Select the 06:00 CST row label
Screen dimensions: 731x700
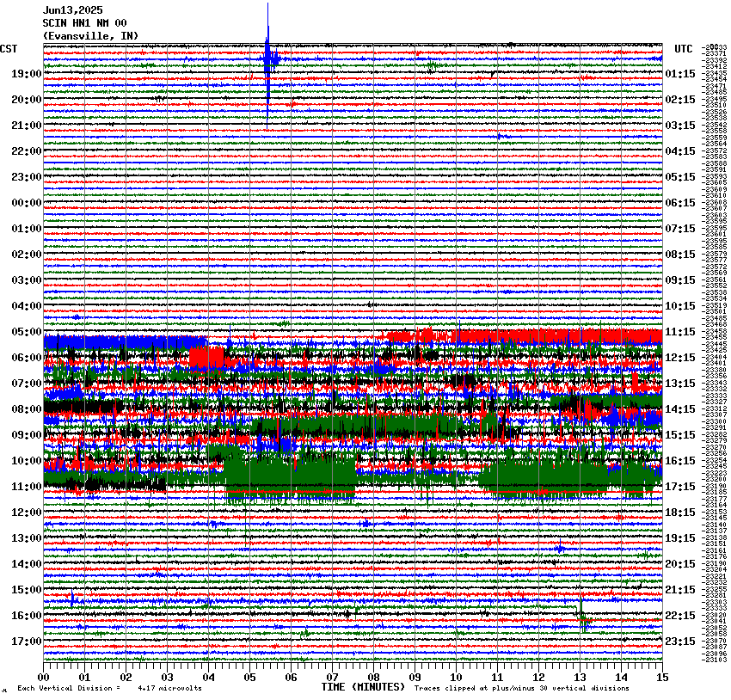(27, 358)
